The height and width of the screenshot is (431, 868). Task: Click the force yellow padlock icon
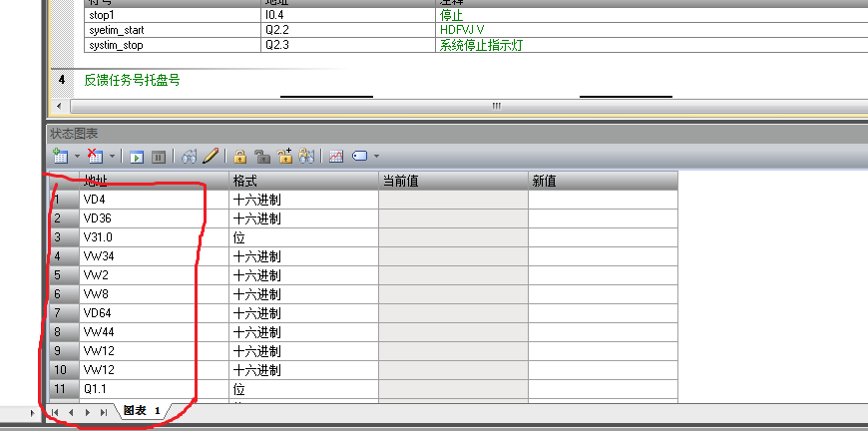[239, 157]
